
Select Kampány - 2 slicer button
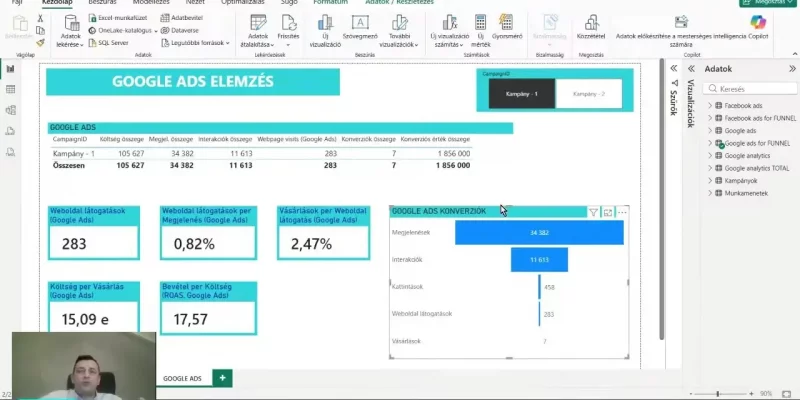coord(589,94)
